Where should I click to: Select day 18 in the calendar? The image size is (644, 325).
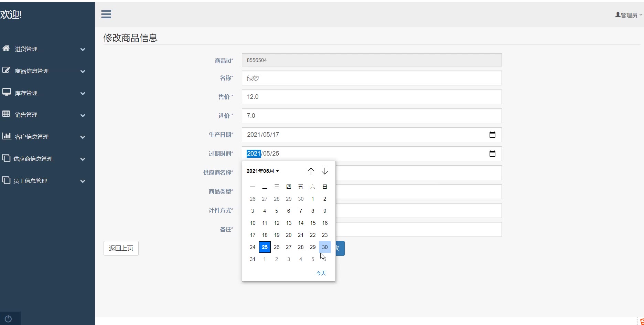[265, 235]
